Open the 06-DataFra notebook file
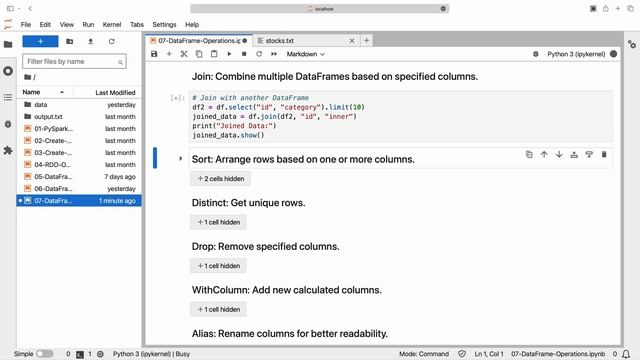Viewport: 640px width, 360px height. coord(79,189)
